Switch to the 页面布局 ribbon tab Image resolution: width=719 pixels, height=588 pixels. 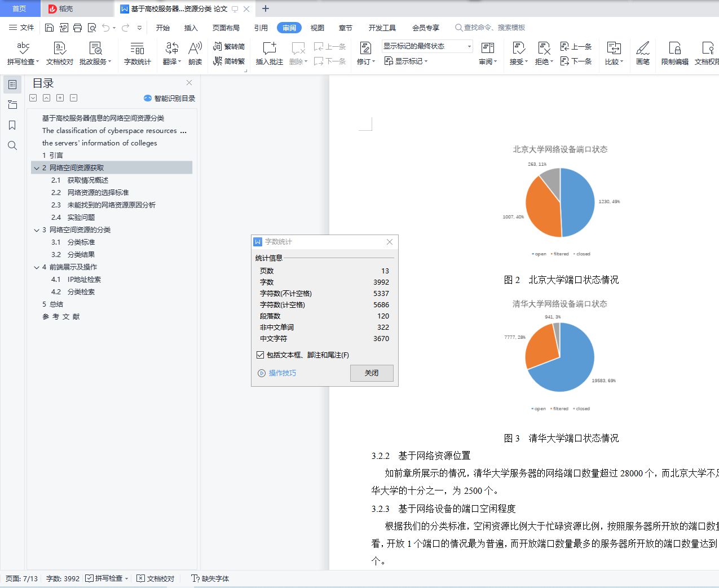pyautogui.click(x=226, y=28)
